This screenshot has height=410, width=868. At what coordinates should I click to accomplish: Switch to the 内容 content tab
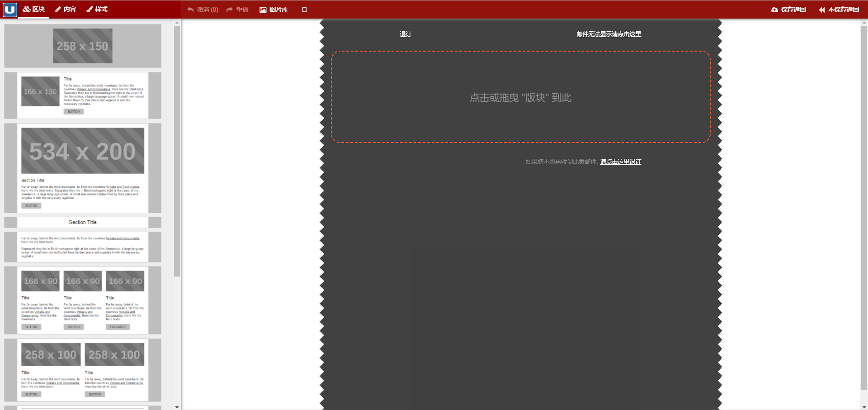pyautogui.click(x=66, y=10)
